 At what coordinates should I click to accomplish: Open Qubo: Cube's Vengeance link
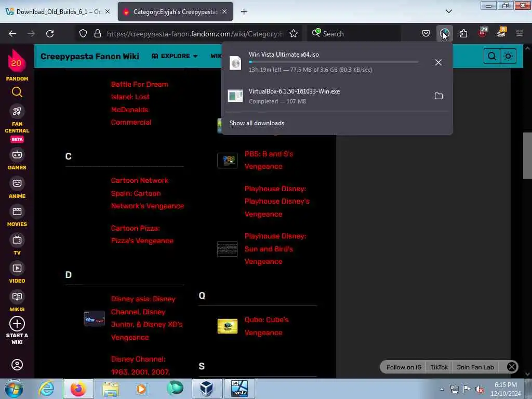coord(267,326)
